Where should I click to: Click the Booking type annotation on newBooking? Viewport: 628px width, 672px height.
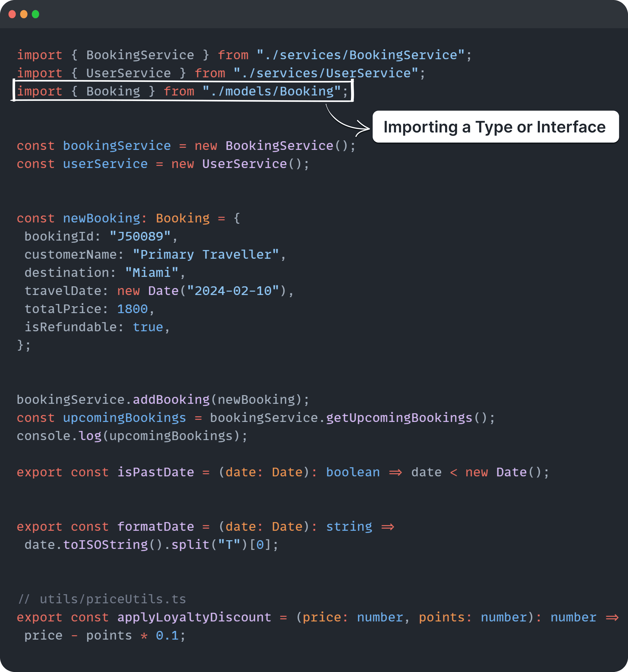pyautogui.click(x=183, y=218)
